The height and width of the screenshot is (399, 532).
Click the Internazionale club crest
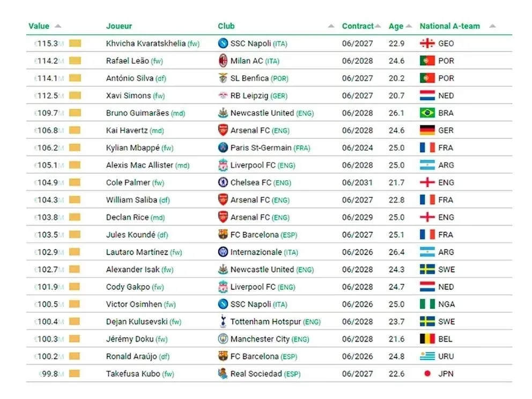pyautogui.click(x=223, y=252)
